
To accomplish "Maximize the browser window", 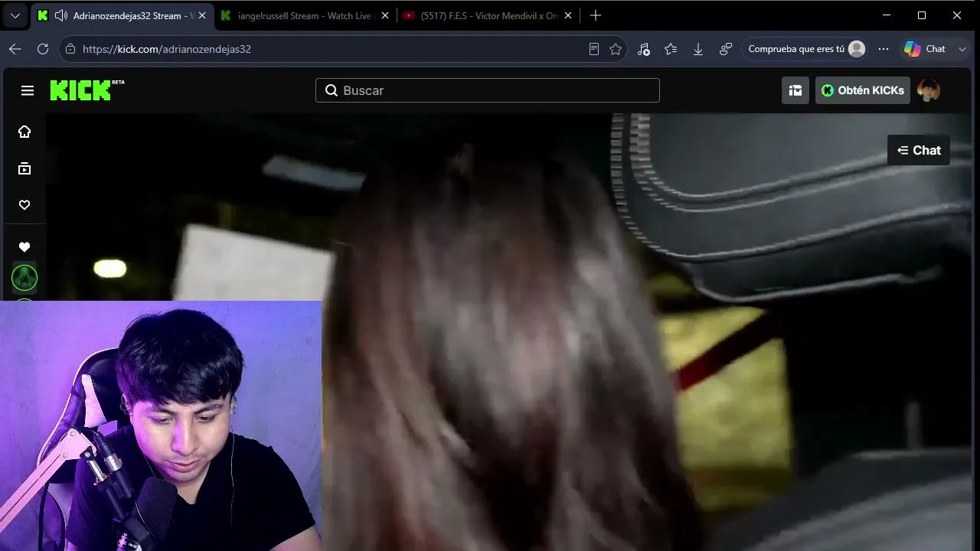I will 922,15.
